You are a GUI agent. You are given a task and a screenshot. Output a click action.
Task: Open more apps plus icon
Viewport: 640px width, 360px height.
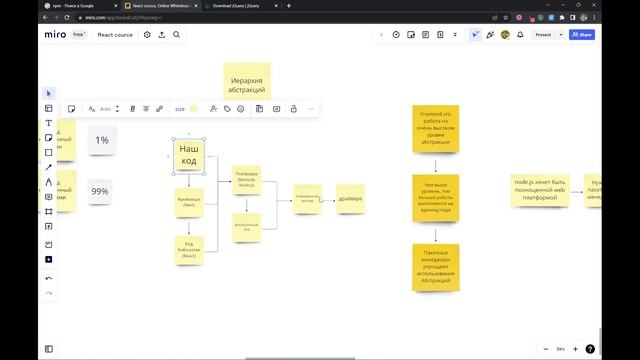pos(49,259)
